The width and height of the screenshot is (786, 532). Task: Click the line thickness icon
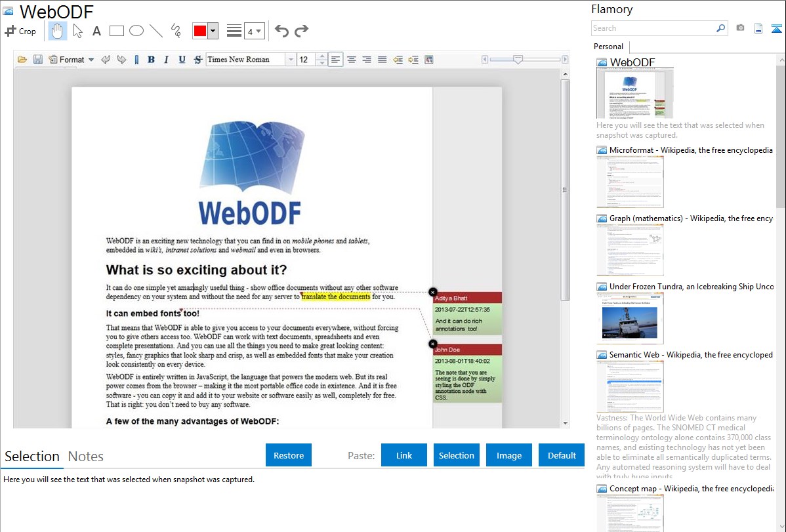[234, 31]
